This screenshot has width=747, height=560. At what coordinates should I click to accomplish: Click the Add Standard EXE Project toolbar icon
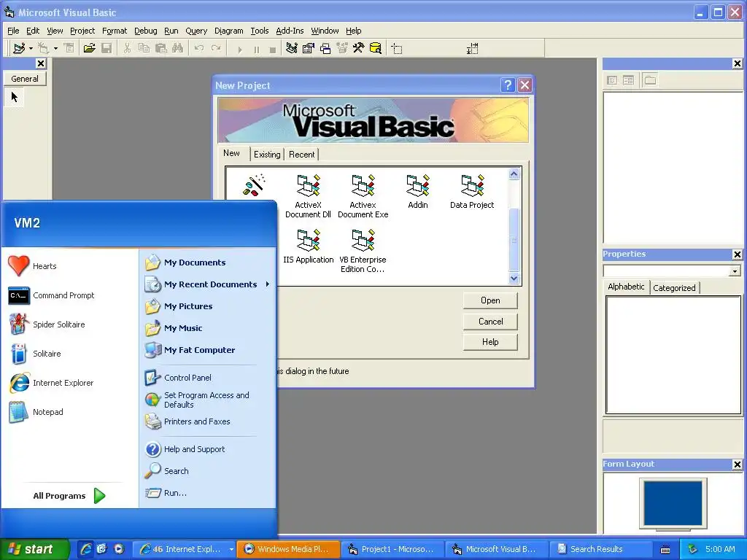point(19,48)
